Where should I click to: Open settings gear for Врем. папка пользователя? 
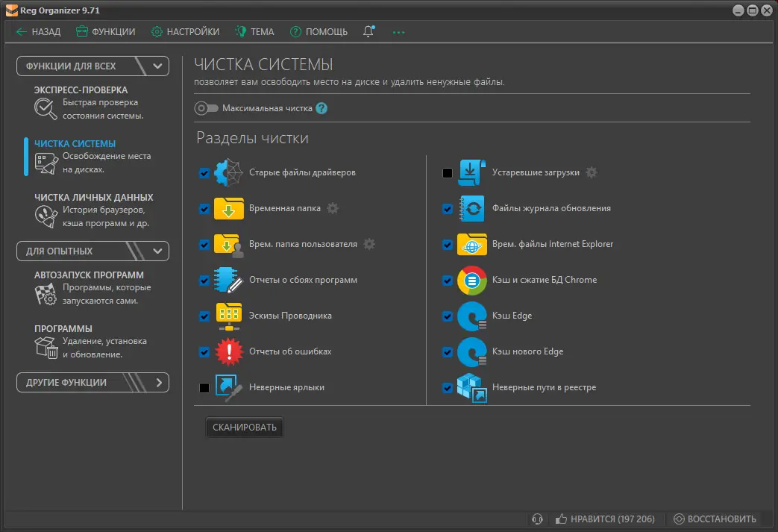pos(369,244)
